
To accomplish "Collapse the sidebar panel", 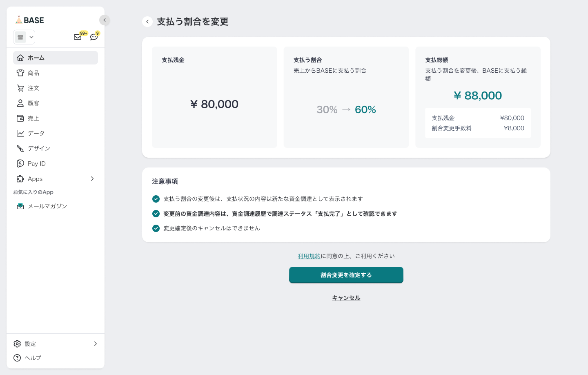I will pos(105,20).
